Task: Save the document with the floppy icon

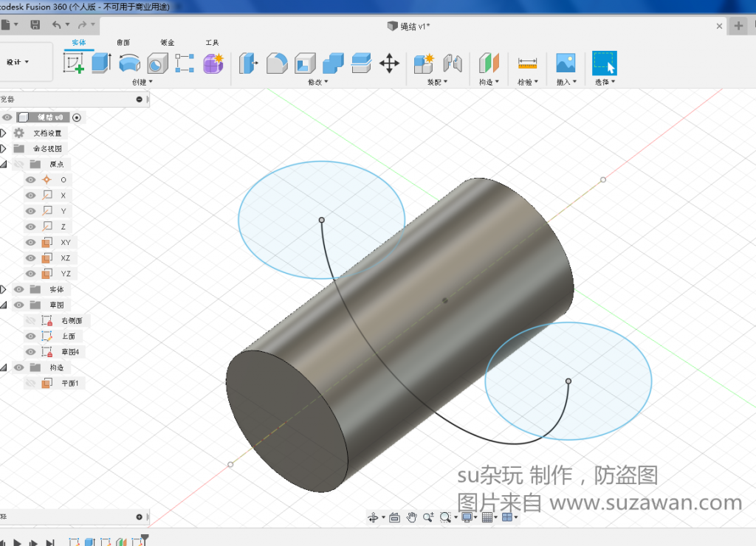Action: 35,24
